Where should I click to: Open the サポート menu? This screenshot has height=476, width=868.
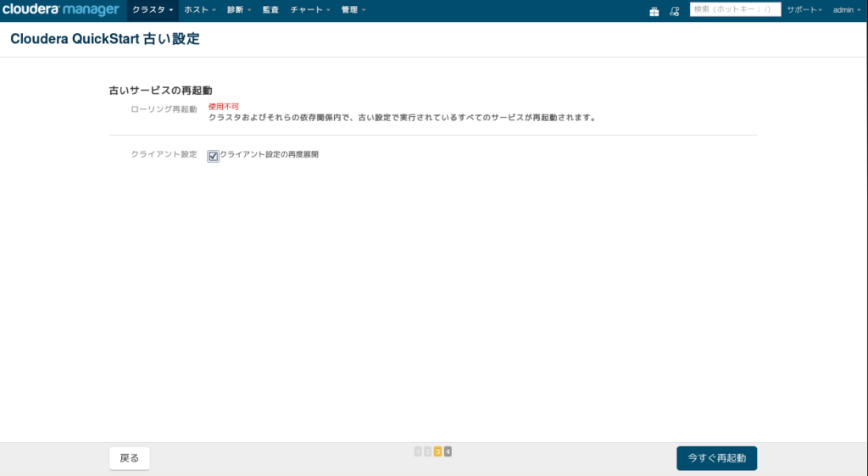(x=804, y=10)
